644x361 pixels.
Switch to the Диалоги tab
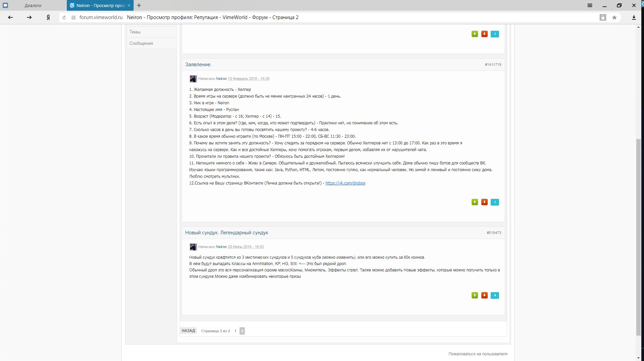point(33,5)
